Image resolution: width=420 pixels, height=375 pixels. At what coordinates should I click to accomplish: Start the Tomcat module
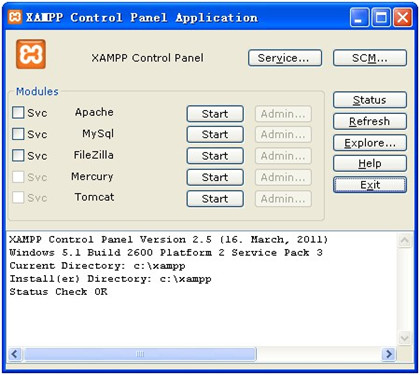pos(215,199)
